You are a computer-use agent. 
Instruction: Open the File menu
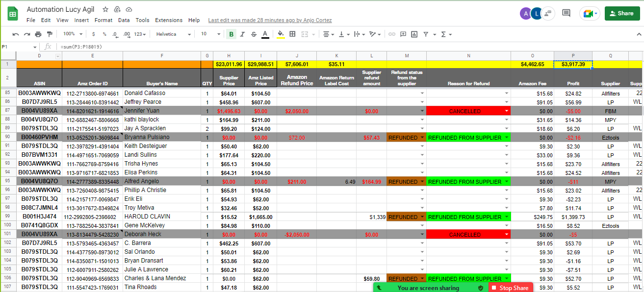31,20
